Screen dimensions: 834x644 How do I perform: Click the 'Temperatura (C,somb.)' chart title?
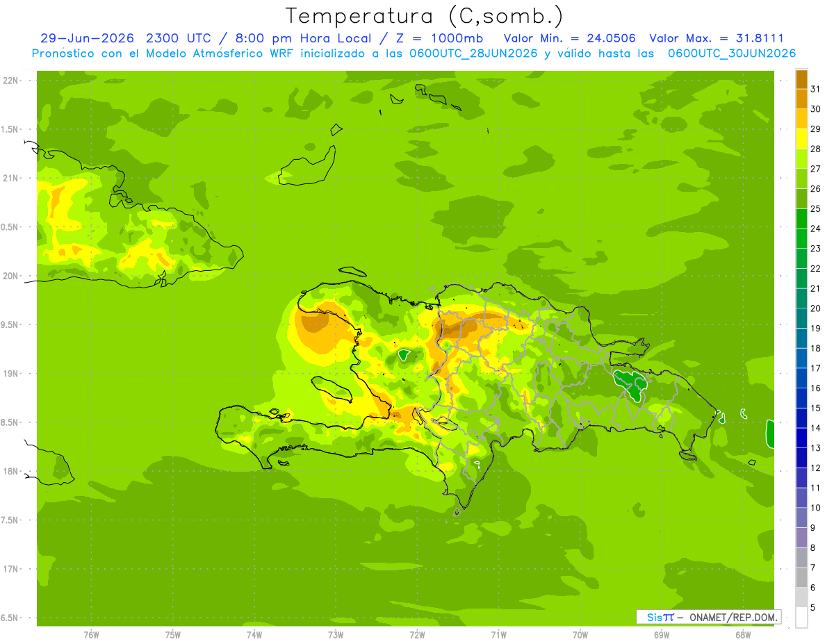point(425,16)
